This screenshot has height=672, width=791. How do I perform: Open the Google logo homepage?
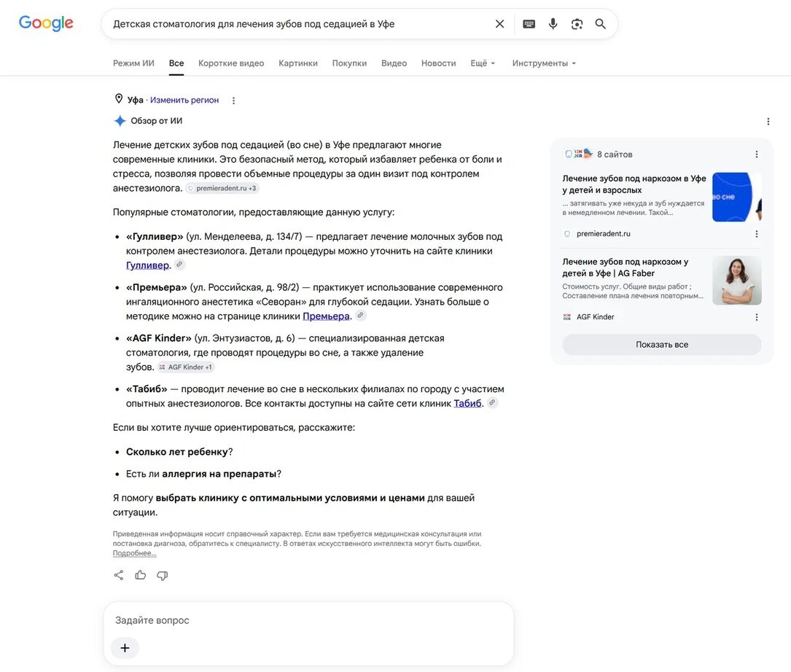tap(46, 23)
